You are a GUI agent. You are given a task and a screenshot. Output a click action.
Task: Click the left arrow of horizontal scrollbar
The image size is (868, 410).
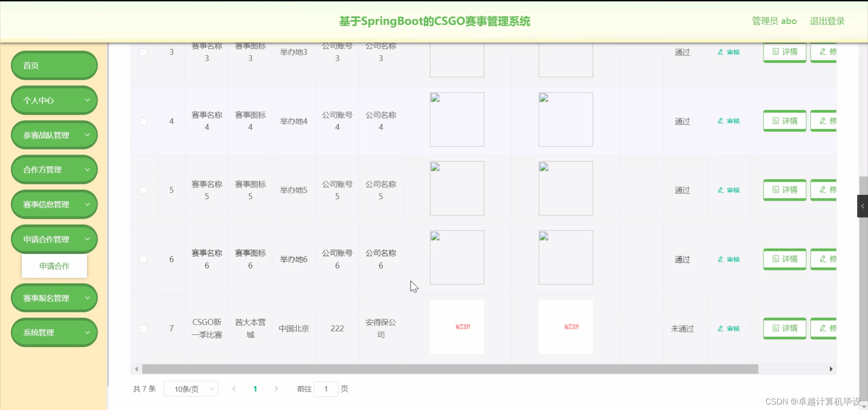click(x=137, y=369)
